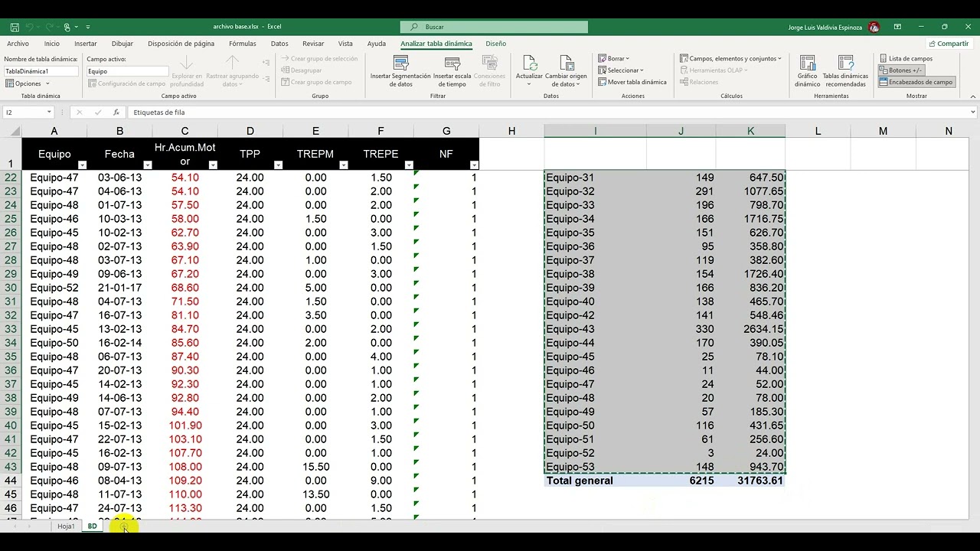Screen dimensions: 980x551
Task: Click cell with date 21-01-17
Action: click(119, 288)
